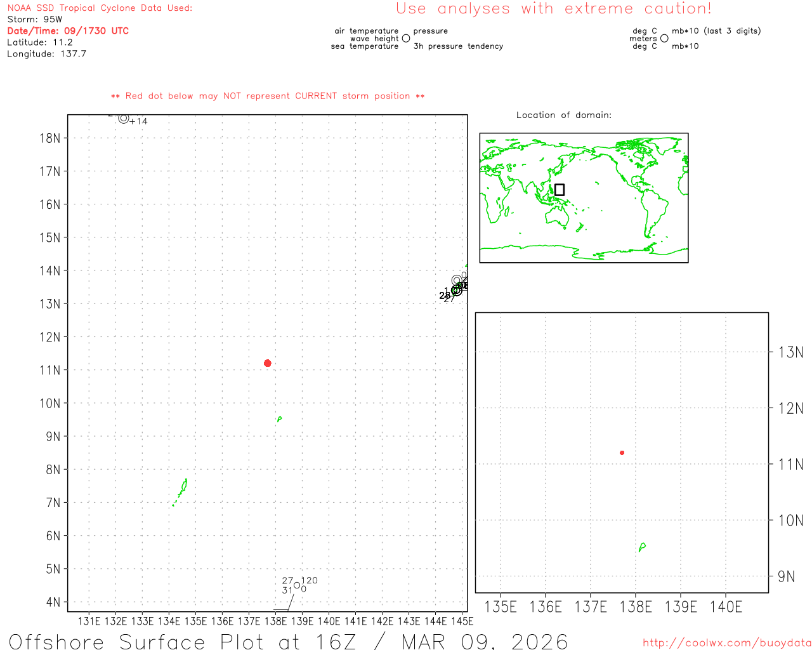Click the '11N' latitude label on main map
Image resolution: width=812 pixels, height=650 pixels.
[50, 370]
